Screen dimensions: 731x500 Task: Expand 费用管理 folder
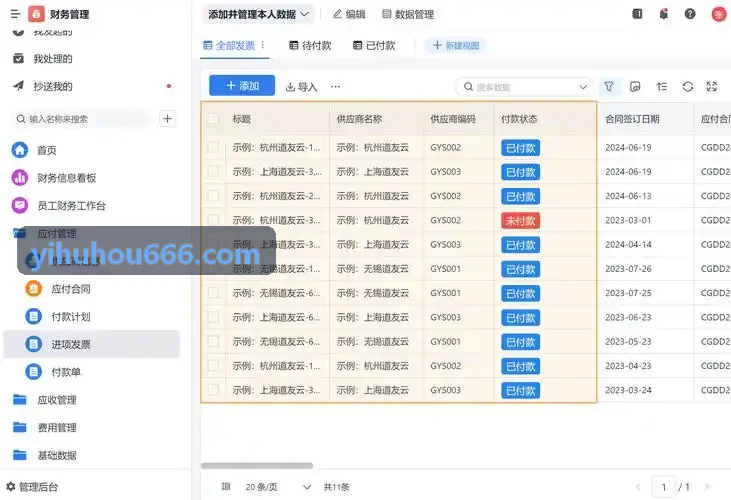click(x=45, y=428)
